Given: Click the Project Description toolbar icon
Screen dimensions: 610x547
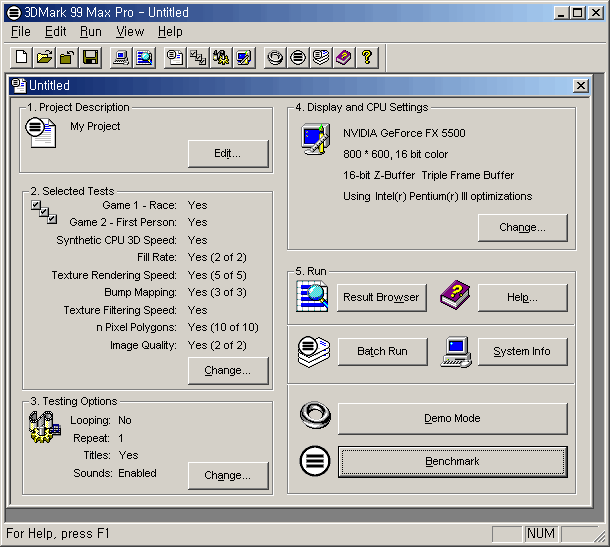Looking at the screenshot, I should click(x=175, y=58).
